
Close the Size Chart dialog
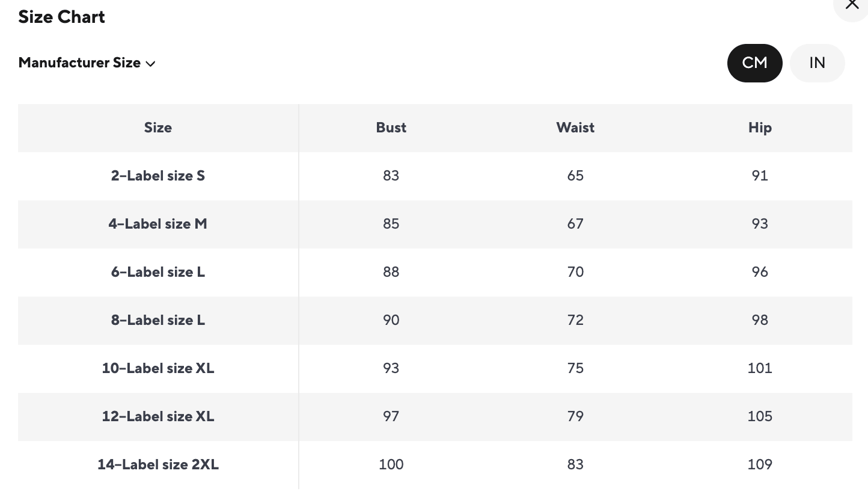(x=852, y=5)
